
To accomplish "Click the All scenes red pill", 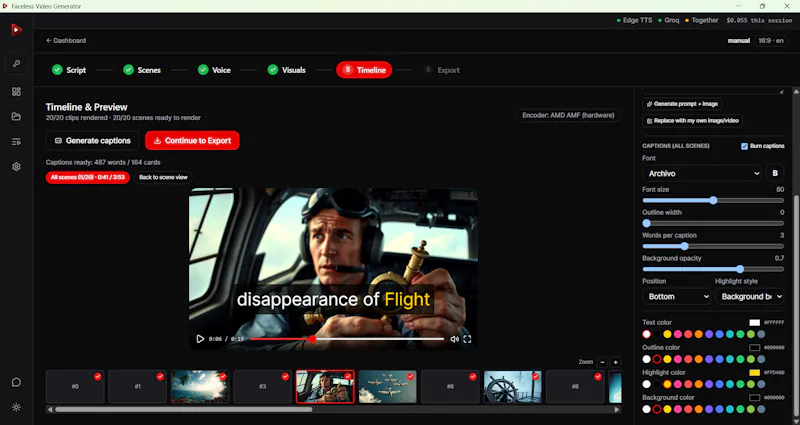I will [x=88, y=178].
